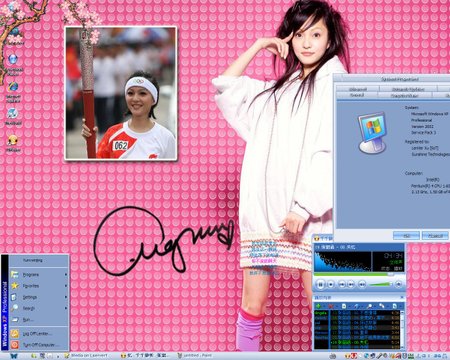This screenshot has height=360, width=450.
Task: Click Cancel in System Properties window
Action: click(435, 236)
